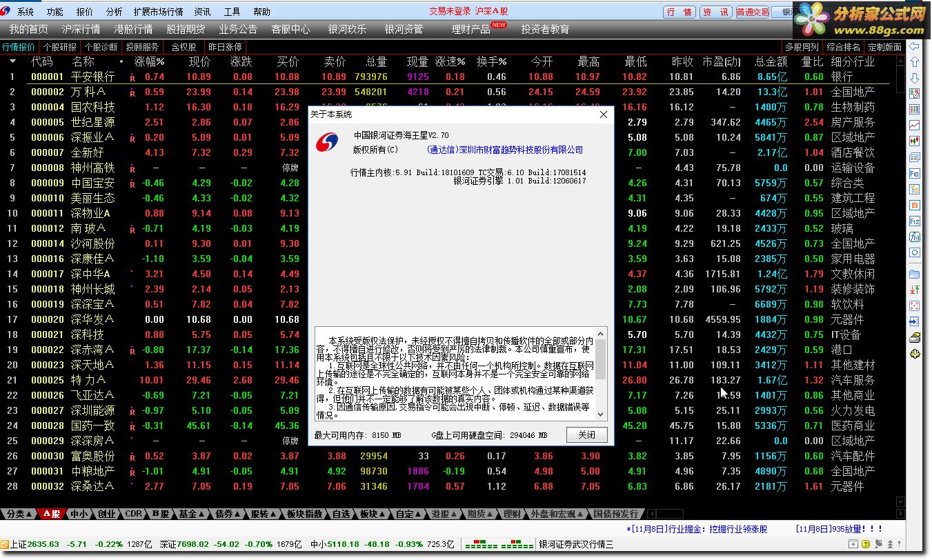Go to 我的首页 navigation tab
Viewport: 932px width, 560px height.
tap(29, 30)
